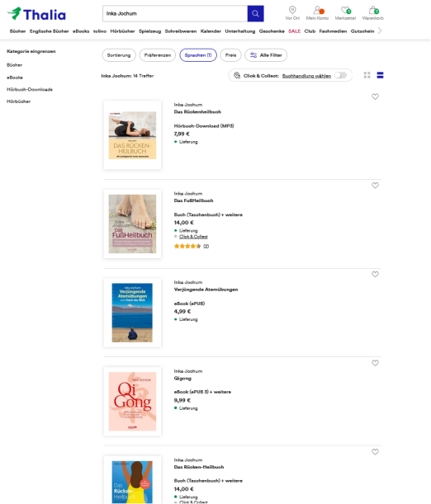
Task: Open Mein Konto account icon
Action: pos(317,13)
